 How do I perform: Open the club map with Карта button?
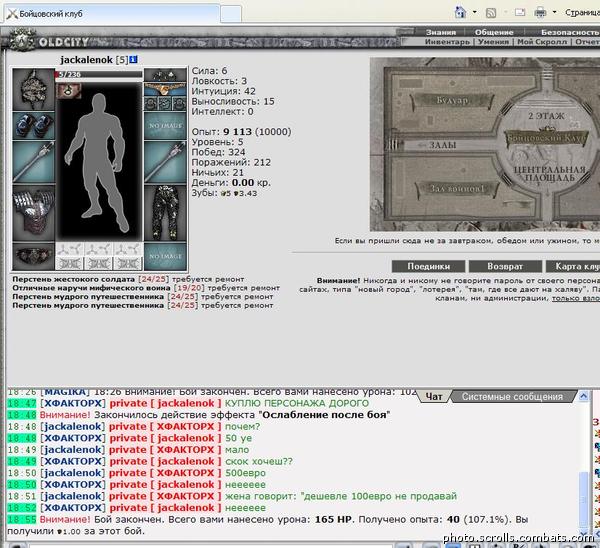click(573, 266)
